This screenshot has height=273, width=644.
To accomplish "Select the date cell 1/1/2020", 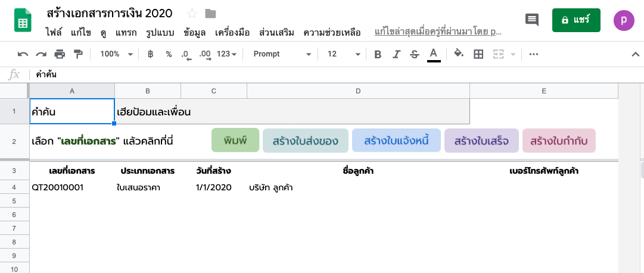I will tap(213, 187).
